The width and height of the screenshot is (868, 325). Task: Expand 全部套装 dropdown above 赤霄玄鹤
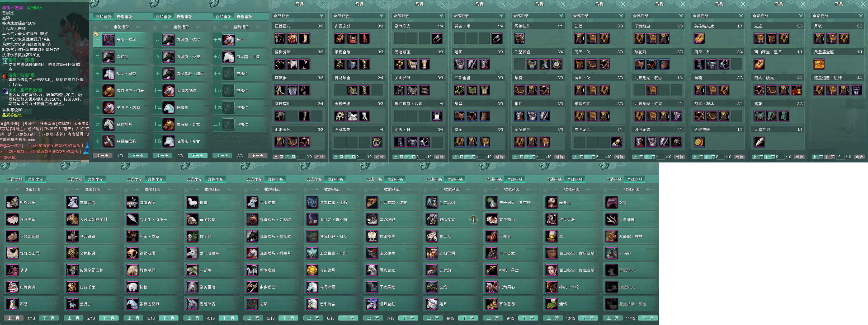(358, 16)
